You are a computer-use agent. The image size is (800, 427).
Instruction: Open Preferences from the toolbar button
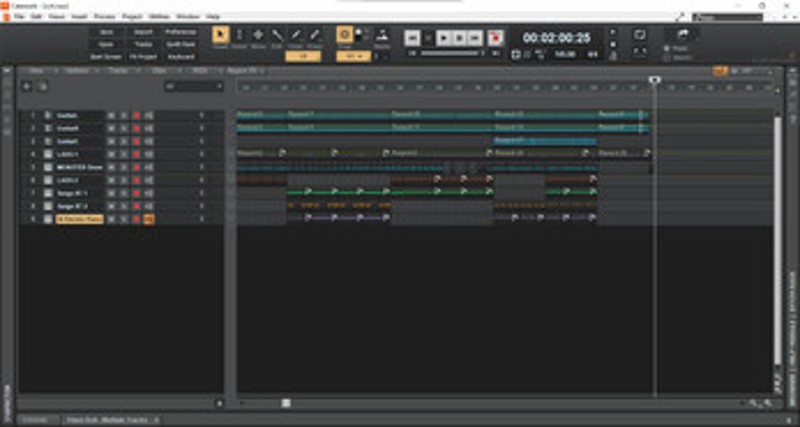pos(181,32)
